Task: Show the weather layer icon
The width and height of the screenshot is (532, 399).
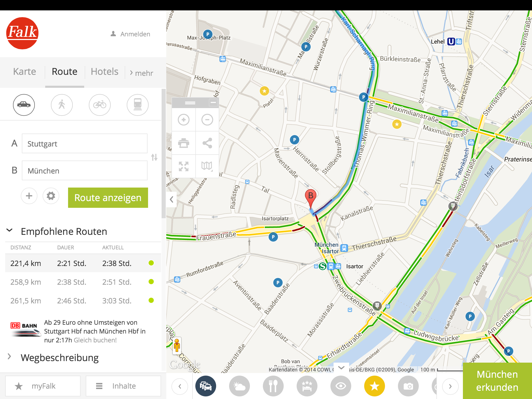Action: [x=239, y=386]
